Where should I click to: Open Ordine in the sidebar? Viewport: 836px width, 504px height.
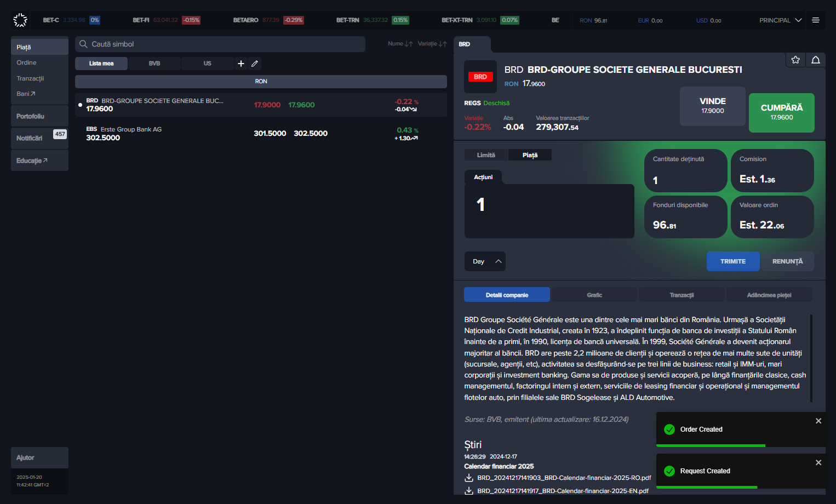click(x=26, y=62)
